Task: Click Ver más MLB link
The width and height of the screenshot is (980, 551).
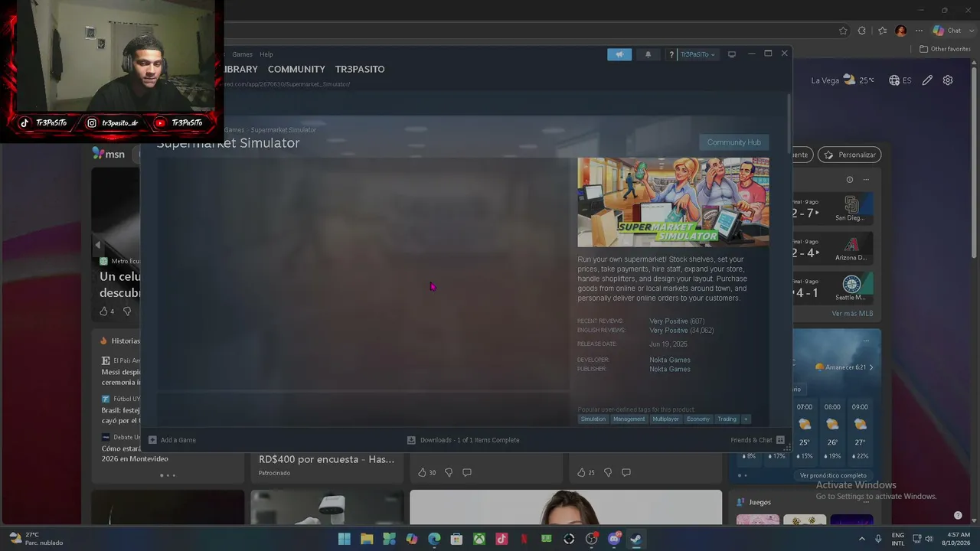Action: (x=852, y=314)
